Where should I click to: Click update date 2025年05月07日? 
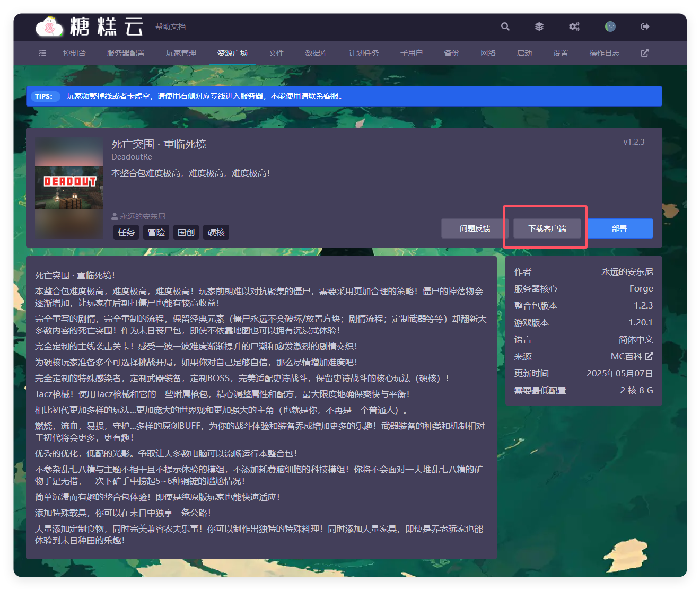[620, 373]
